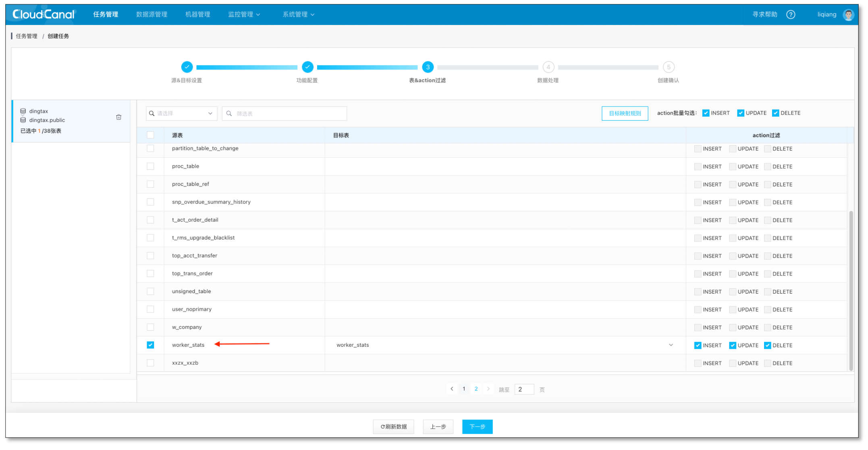Screen dimensions: 868x450
Task: Click the vertical scrollbar of table list
Action: tap(851, 290)
